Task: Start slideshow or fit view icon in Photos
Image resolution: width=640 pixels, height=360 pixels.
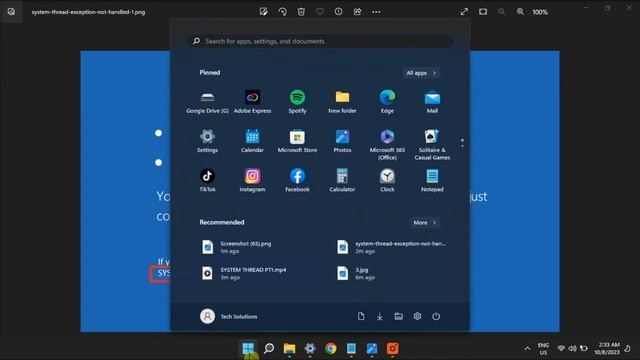Action: [x=483, y=12]
